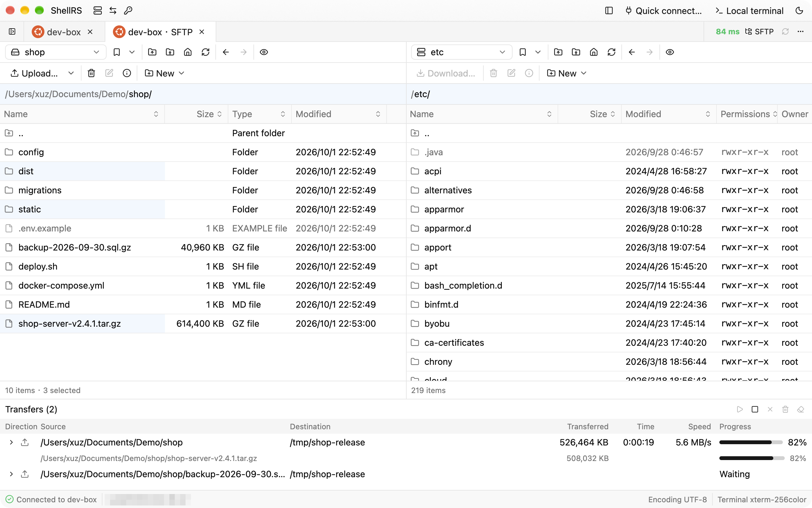Open the hosts list icon in title bar
Screen dimensions: 812x508
coord(98,11)
